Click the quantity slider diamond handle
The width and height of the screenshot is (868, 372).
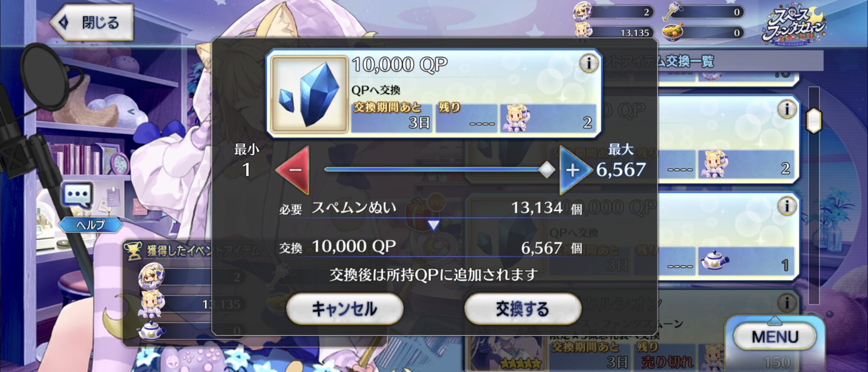(x=546, y=169)
